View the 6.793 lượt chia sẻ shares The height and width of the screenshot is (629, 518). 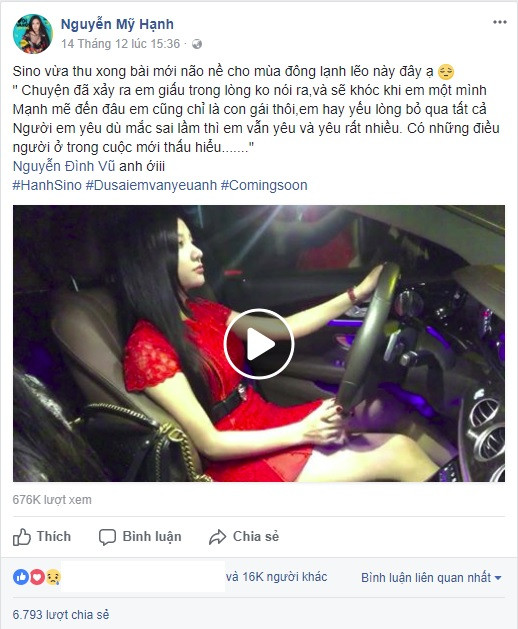tap(61, 615)
